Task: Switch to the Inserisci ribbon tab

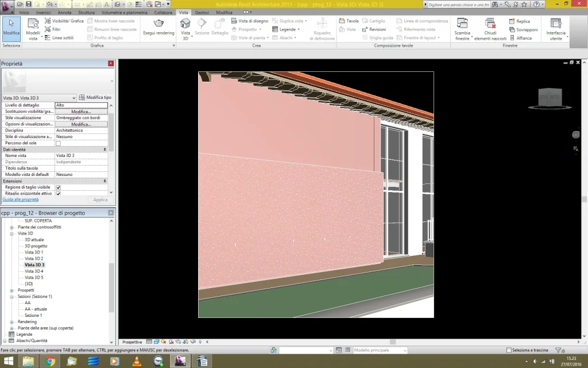Action: click(x=44, y=13)
